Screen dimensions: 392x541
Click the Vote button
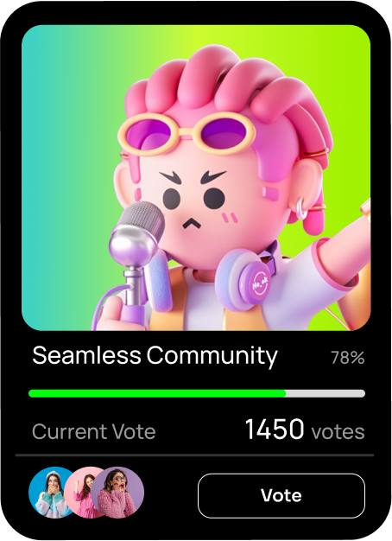281,495
